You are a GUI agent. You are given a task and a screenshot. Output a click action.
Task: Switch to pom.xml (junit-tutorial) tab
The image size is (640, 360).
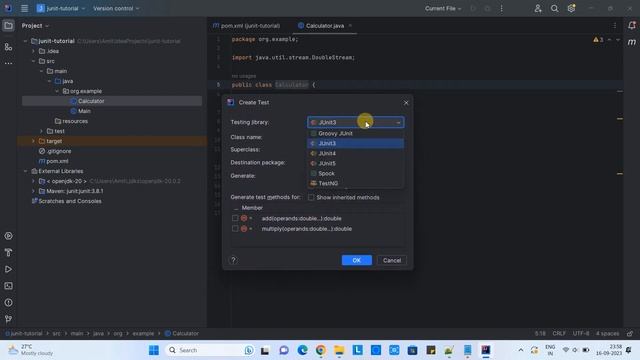tap(247, 26)
